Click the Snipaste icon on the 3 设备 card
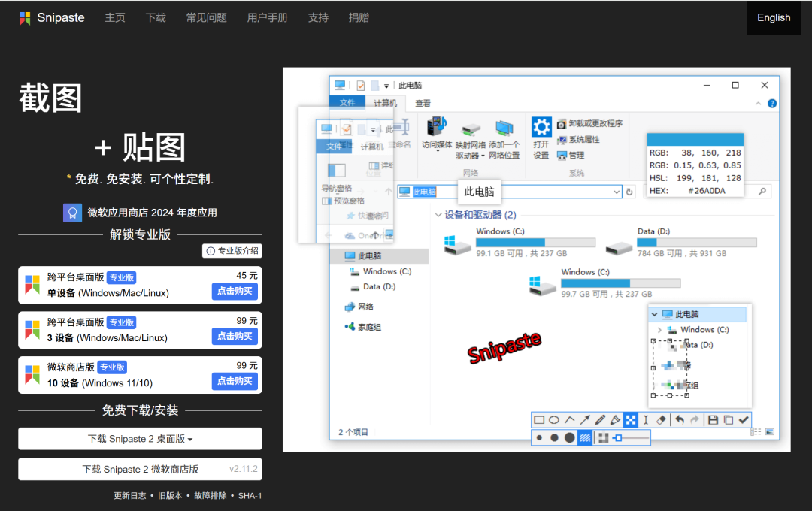Screen dimensions: 812x511 point(32,330)
